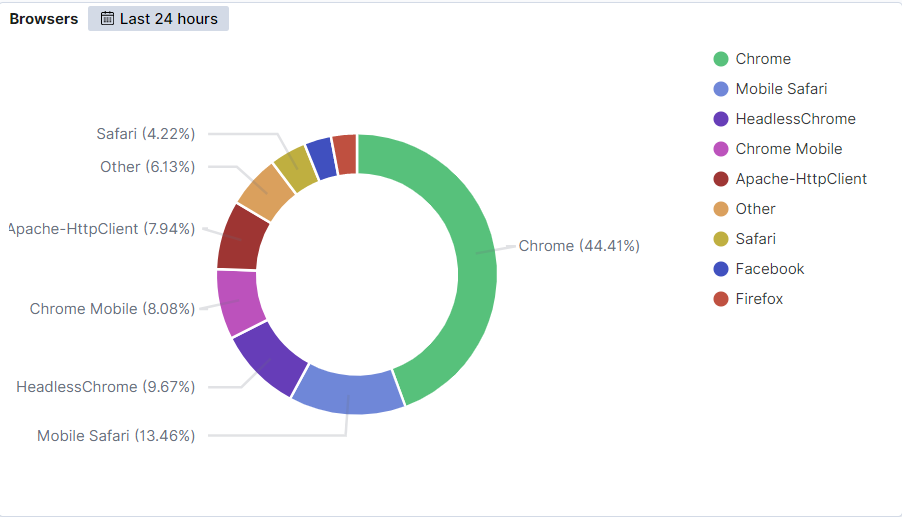The height and width of the screenshot is (517, 902).
Task: Open the Last 24 hours time filter
Action: (158, 19)
